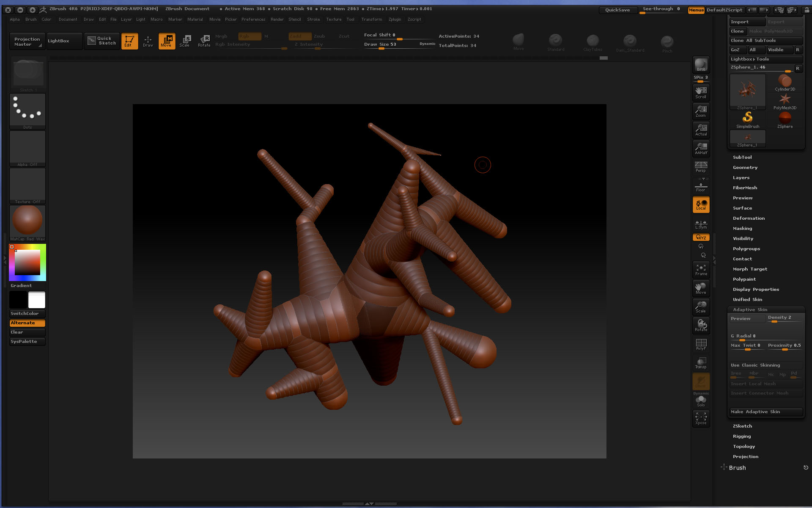Pick a color in the color picker

tap(27, 262)
